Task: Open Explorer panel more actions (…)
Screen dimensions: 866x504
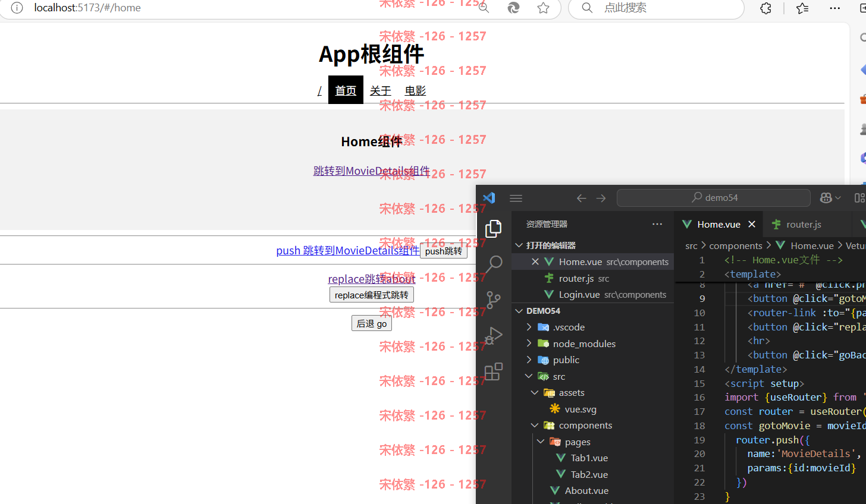Action: [x=657, y=224]
